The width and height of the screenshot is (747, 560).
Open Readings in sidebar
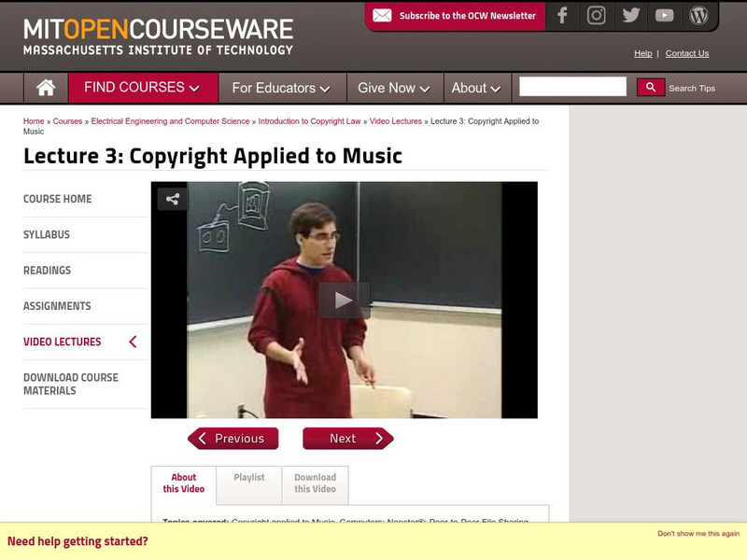point(48,271)
